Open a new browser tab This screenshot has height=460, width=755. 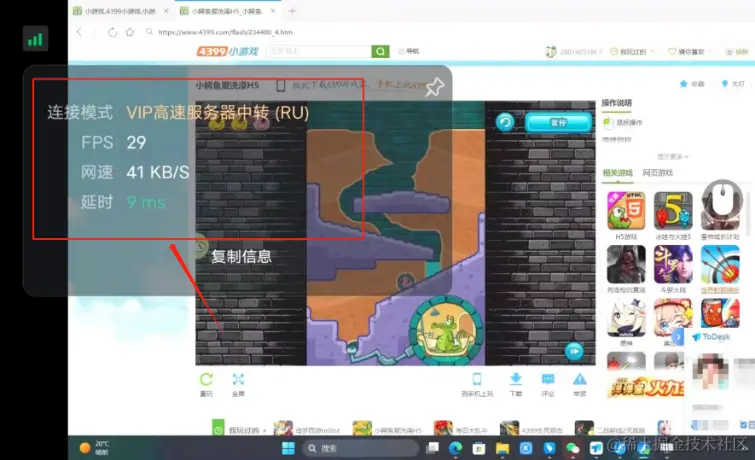tap(292, 11)
